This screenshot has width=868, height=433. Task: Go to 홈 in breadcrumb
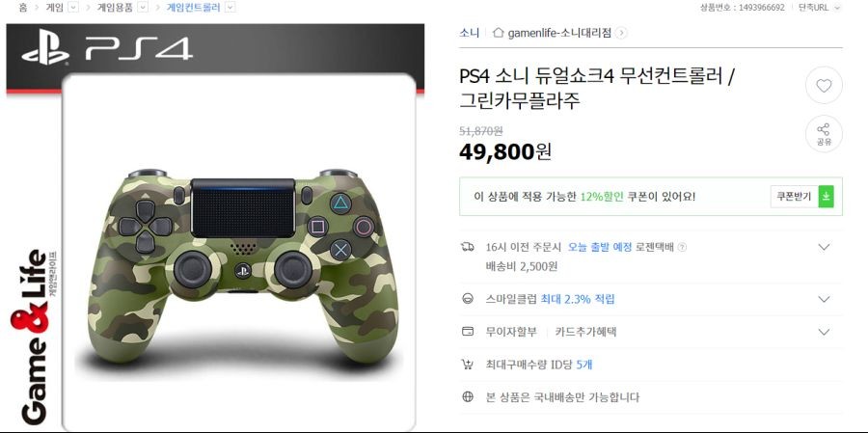point(23,7)
